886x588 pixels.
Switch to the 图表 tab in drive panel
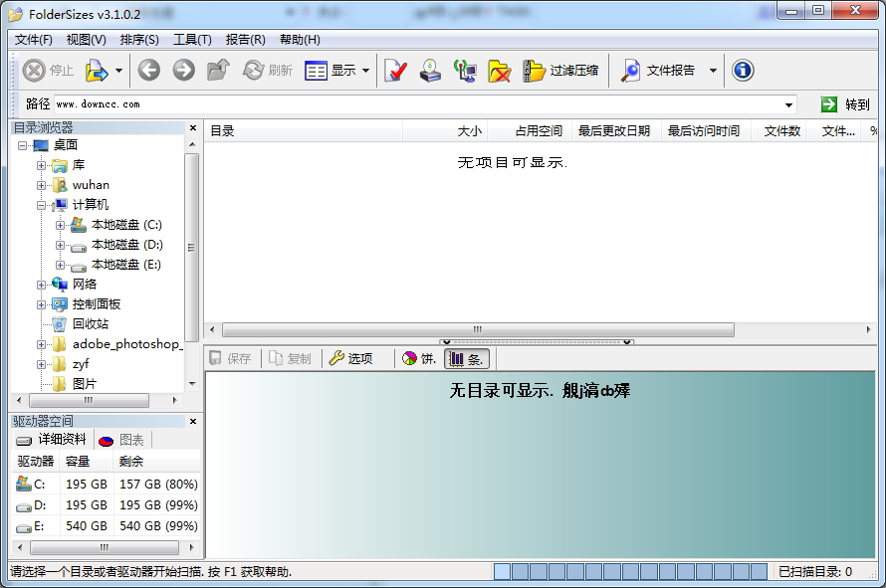tap(120, 439)
